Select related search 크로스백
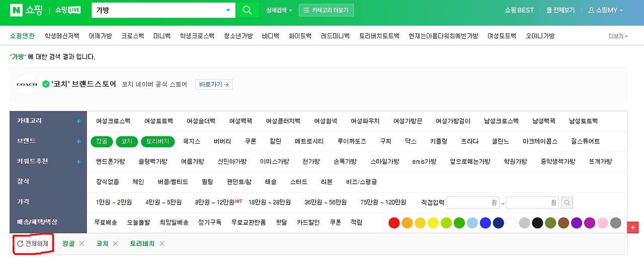Screen dimensions: 644x270 [x=132, y=36]
